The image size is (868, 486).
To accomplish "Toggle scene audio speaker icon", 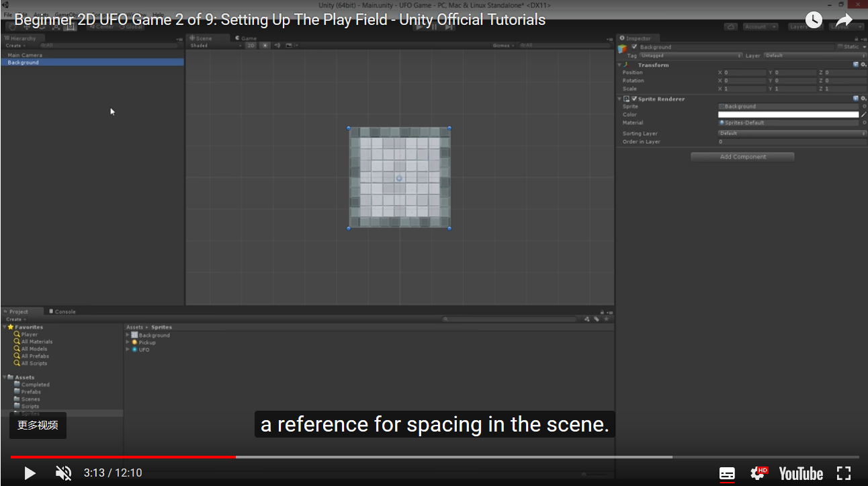I will tap(277, 46).
